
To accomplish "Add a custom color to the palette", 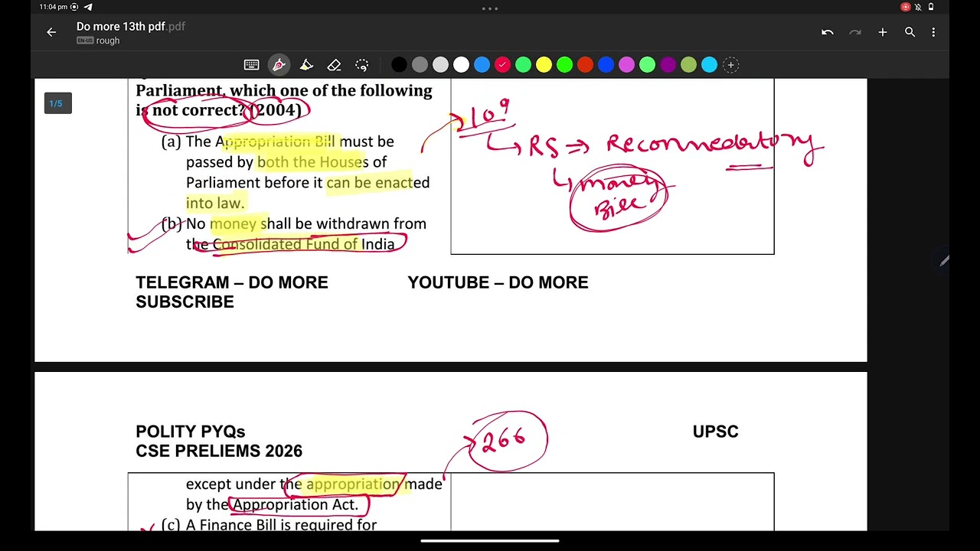I will click(730, 65).
